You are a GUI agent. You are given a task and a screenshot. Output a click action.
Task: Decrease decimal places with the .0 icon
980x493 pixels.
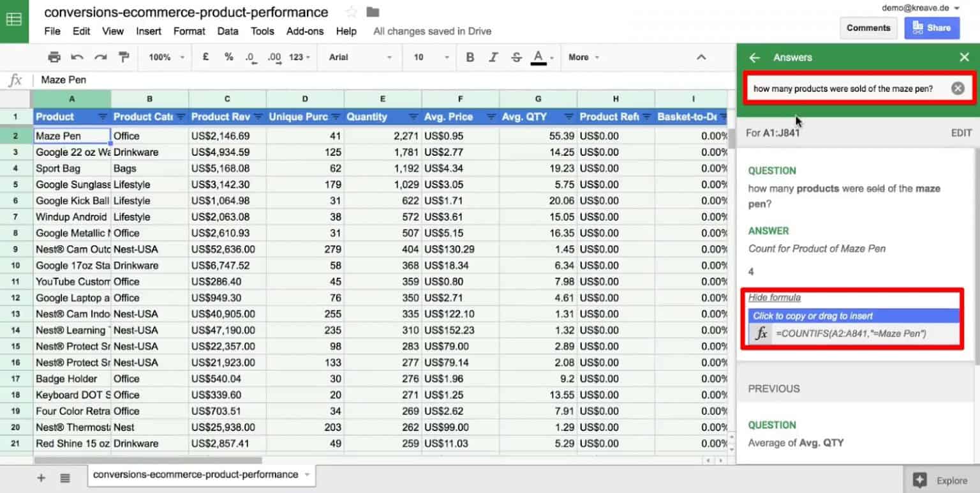251,57
